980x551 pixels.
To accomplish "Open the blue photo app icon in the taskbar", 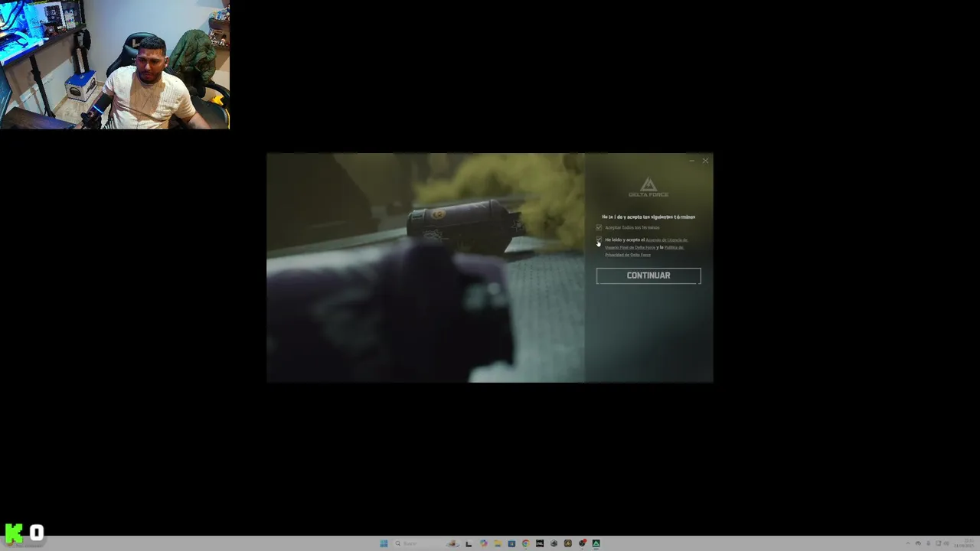I will pyautogui.click(x=511, y=543).
